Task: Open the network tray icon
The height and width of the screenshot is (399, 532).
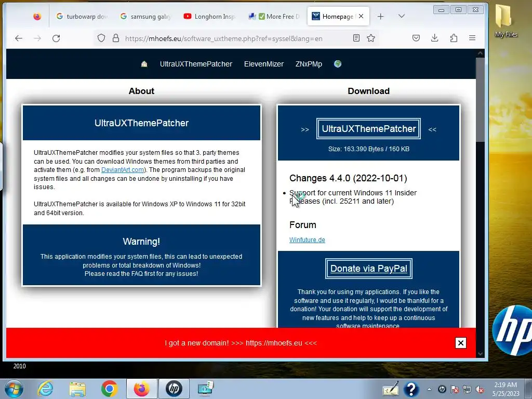Action: click(x=467, y=389)
